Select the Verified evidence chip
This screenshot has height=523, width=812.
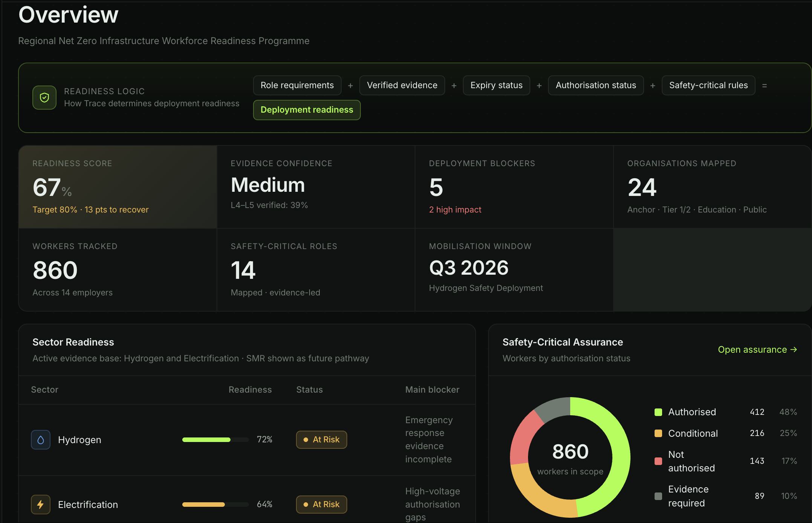[x=402, y=85]
